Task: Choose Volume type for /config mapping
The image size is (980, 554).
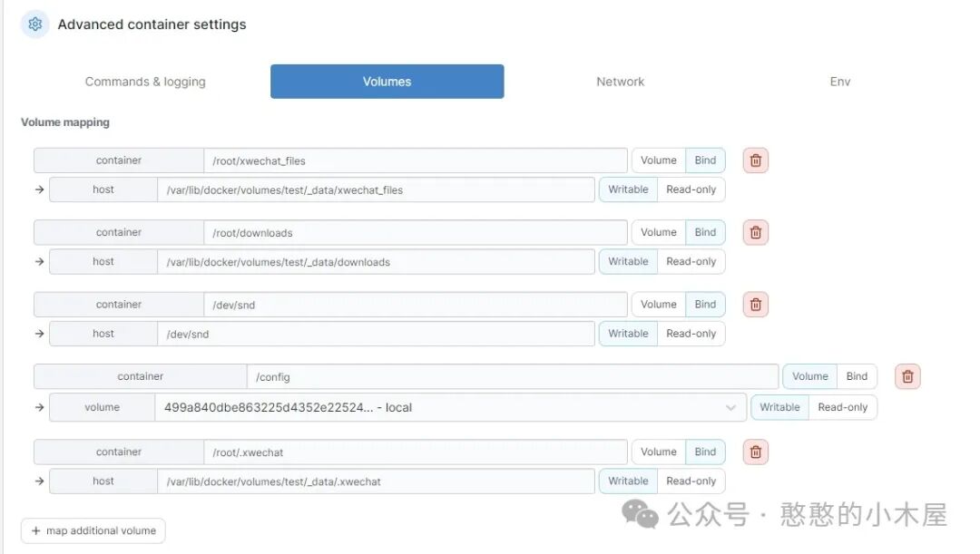Action: (810, 376)
